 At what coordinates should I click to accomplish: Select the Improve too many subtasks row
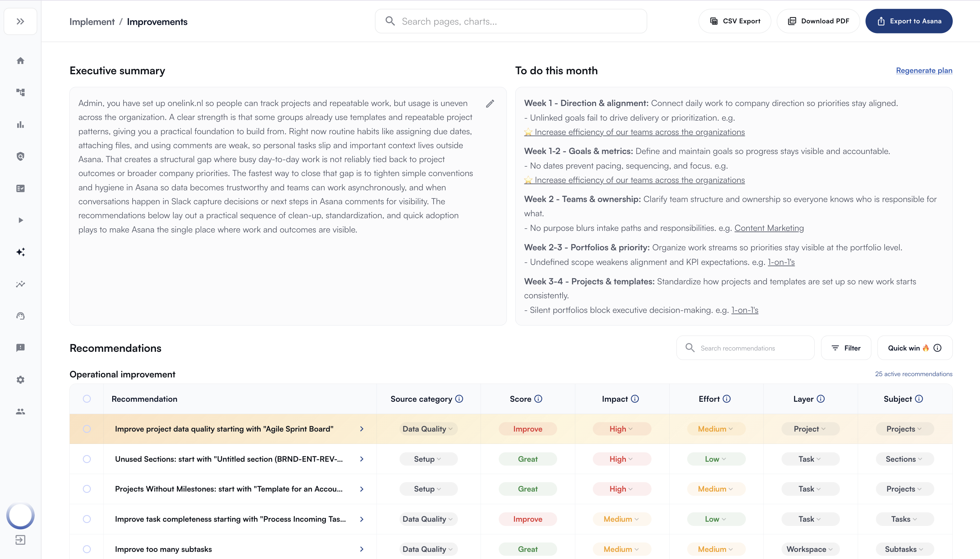click(87, 549)
